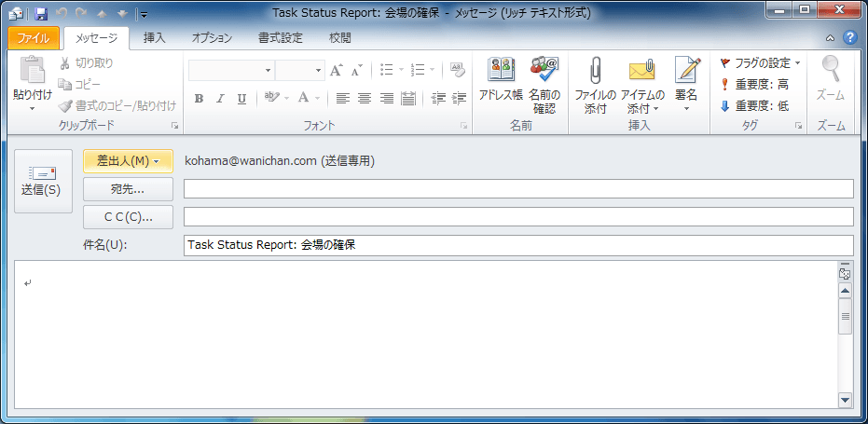
Task: Toggle italic formatting
Action: pos(220,99)
